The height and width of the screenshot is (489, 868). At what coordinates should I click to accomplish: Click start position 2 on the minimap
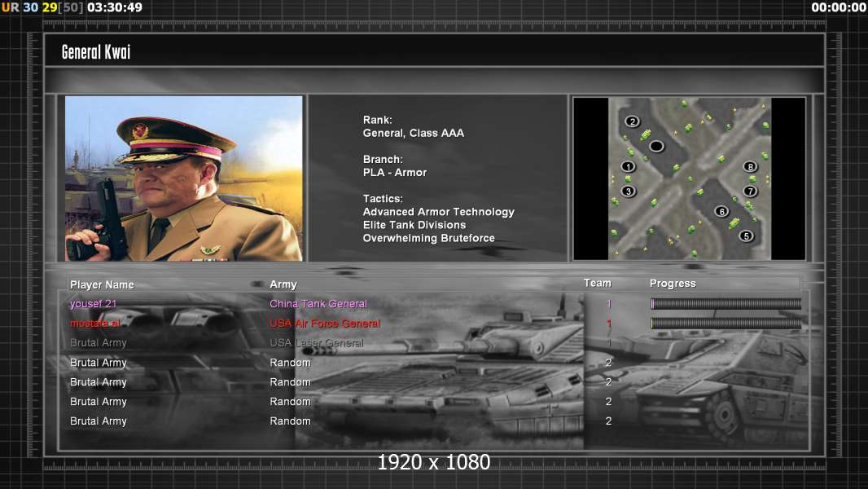633,121
